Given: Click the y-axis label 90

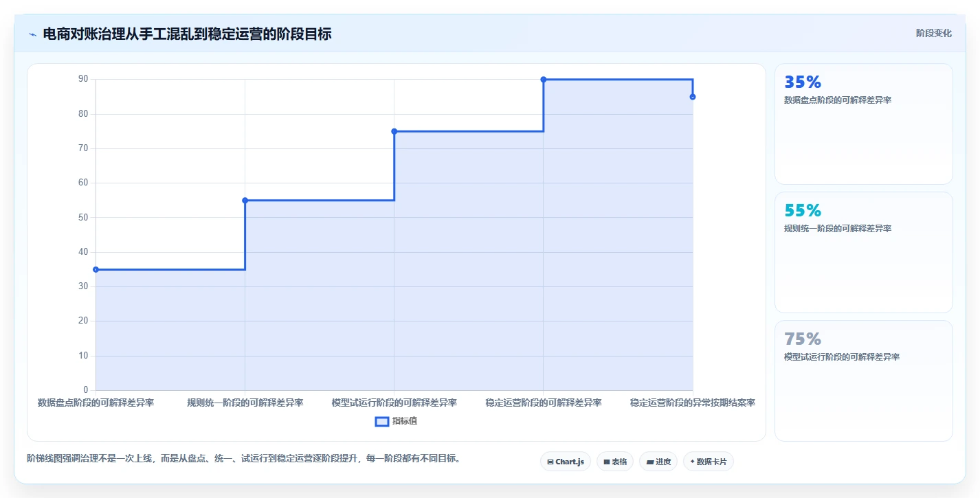Looking at the screenshot, I should coord(83,79).
